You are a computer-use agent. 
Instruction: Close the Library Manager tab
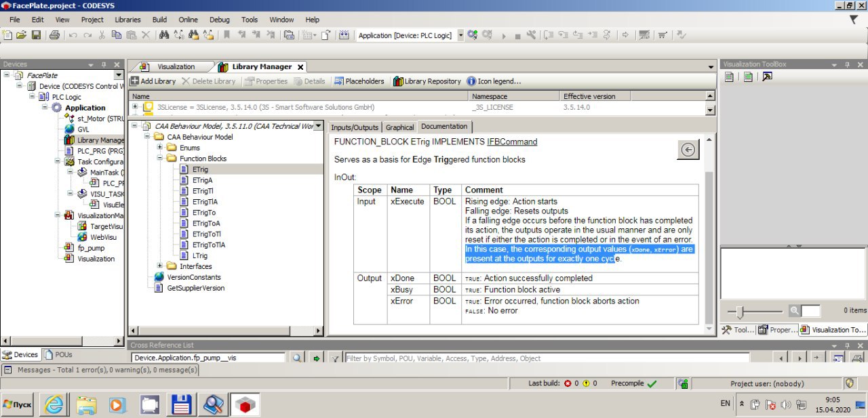point(300,67)
